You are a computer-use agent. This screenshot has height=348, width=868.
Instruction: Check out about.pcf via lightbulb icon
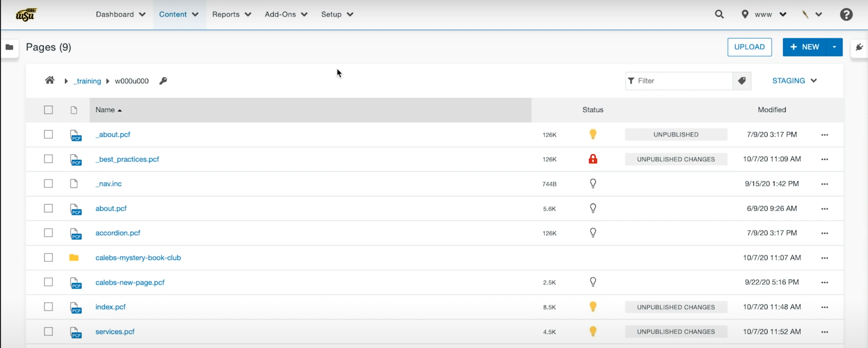593,208
